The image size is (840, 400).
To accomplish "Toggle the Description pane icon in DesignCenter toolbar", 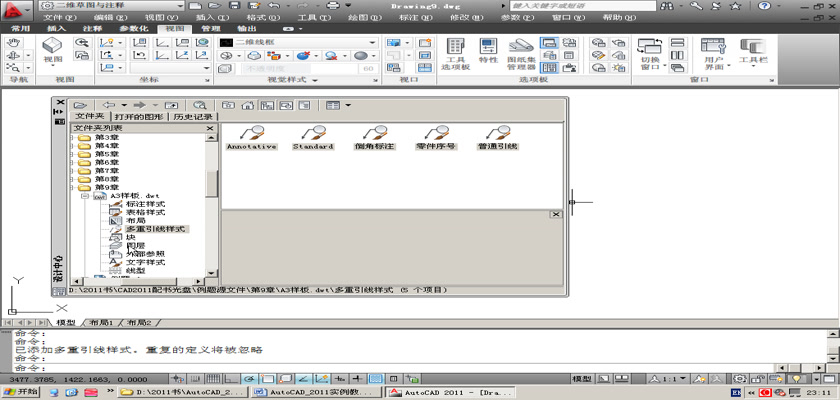I will click(304, 105).
